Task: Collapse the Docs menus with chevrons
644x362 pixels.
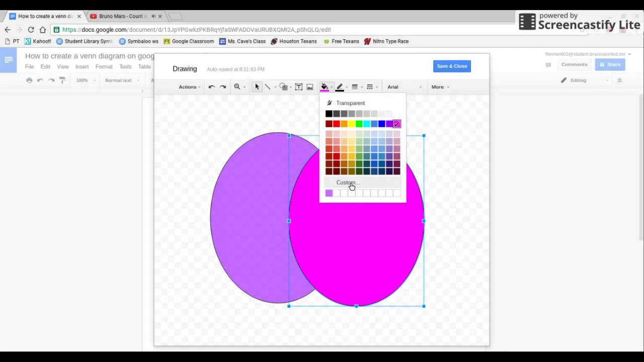Action: tap(620, 80)
